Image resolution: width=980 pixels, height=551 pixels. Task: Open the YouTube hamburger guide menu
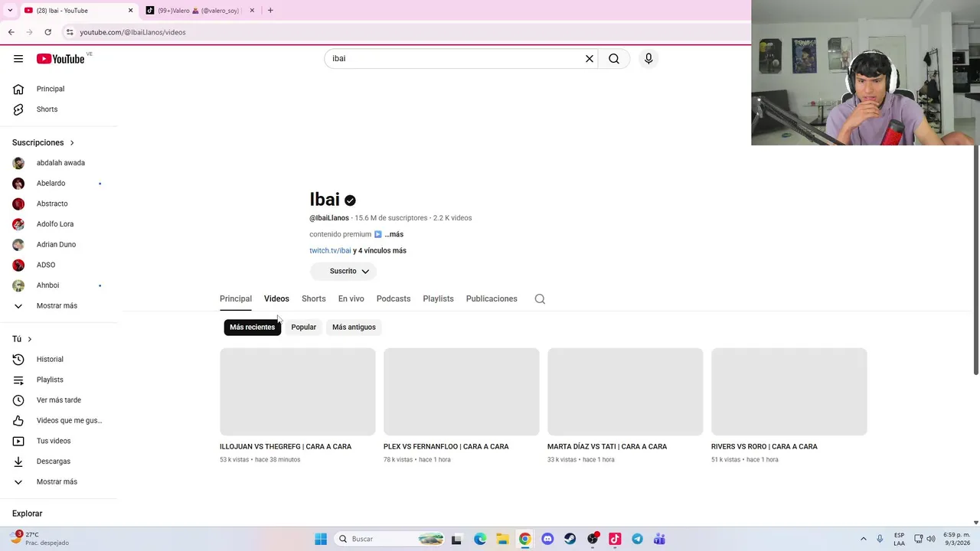18,59
